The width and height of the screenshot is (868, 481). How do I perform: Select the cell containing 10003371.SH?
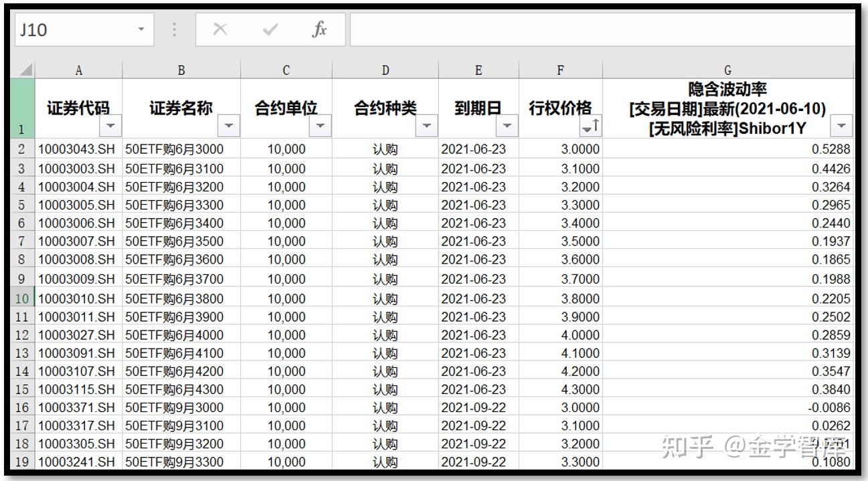pyautogui.click(x=78, y=407)
